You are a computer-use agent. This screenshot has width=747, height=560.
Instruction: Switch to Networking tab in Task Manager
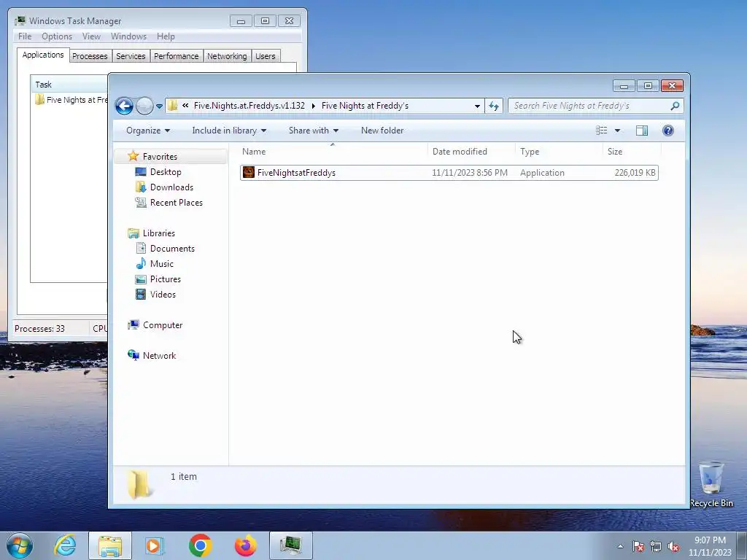pyautogui.click(x=227, y=56)
